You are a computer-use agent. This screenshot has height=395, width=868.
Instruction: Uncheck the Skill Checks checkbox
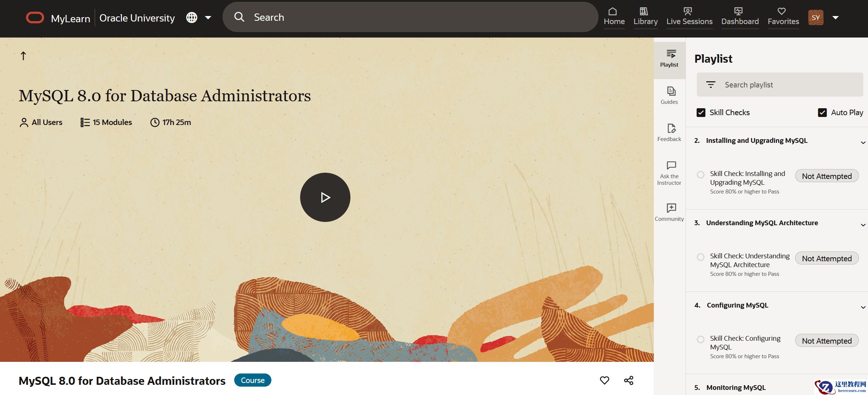701,113
